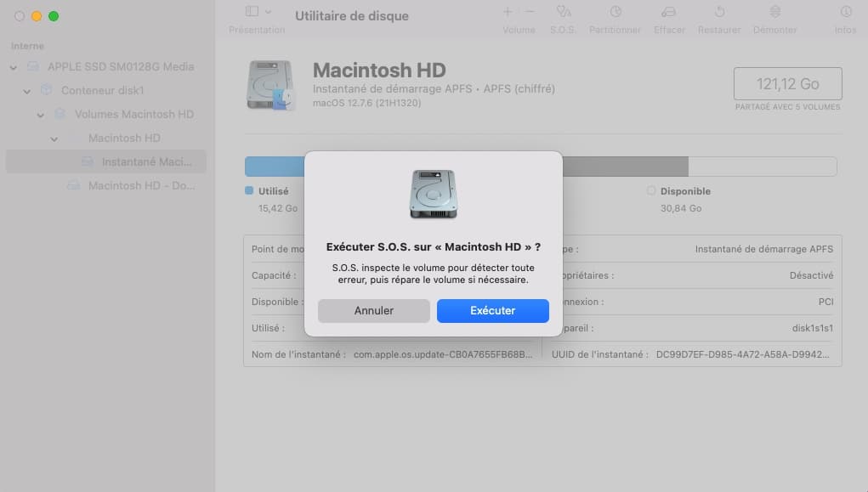This screenshot has height=492, width=868.
Task: Select Volumes Macintosh HD in sidebar
Action: click(105, 114)
